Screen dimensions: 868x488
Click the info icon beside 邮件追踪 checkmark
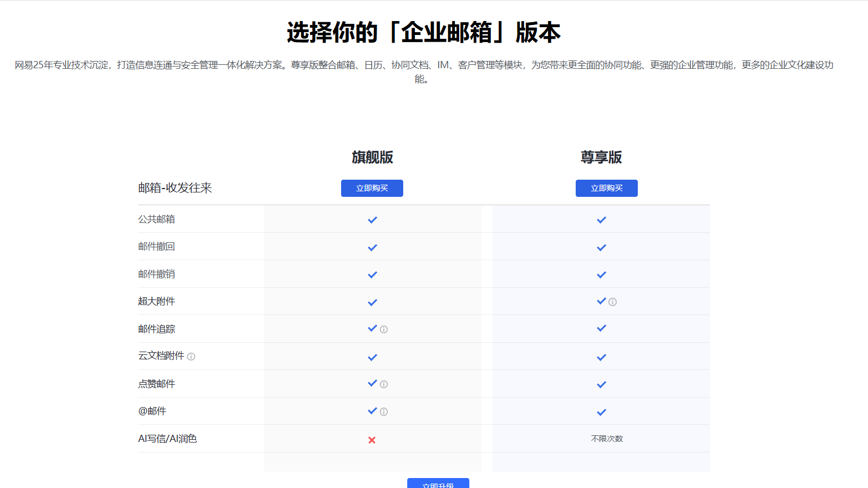pyautogui.click(x=384, y=328)
